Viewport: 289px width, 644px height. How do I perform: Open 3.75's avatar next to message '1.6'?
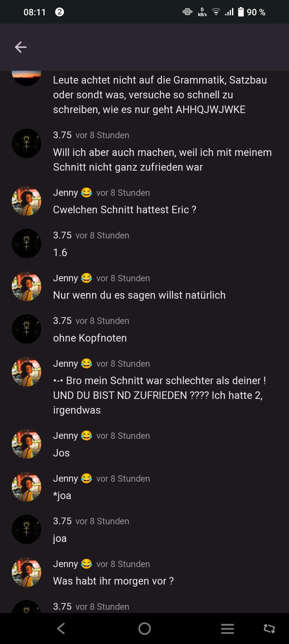(26, 244)
